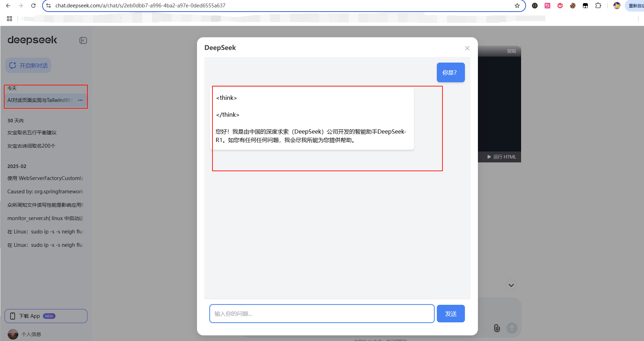Click the 今天 section label
The image size is (644, 341).
(x=12, y=88)
